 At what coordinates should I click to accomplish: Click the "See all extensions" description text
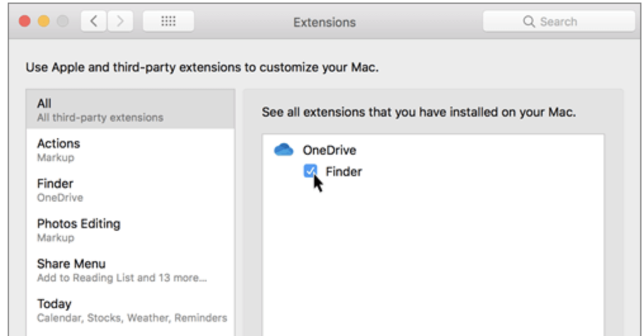pos(418,113)
